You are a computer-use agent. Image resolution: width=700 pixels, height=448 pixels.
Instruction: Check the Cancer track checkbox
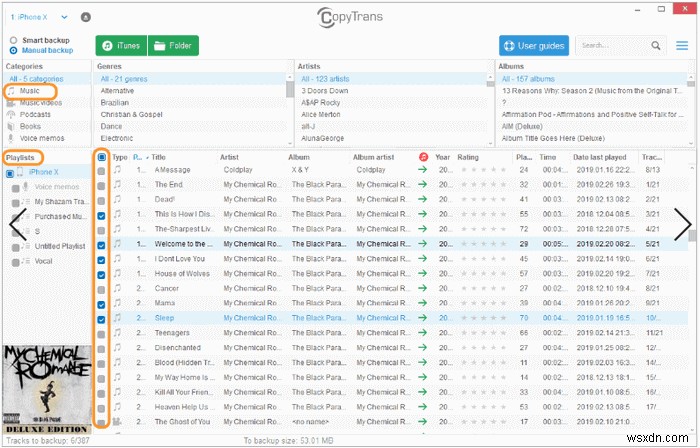pos(101,290)
